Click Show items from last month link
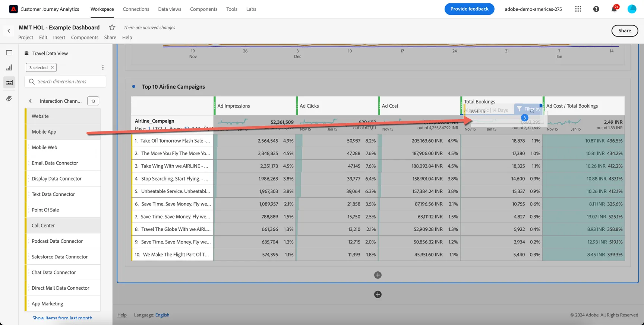Image resolution: width=644 pixels, height=325 pixels. tap(62, 318)
